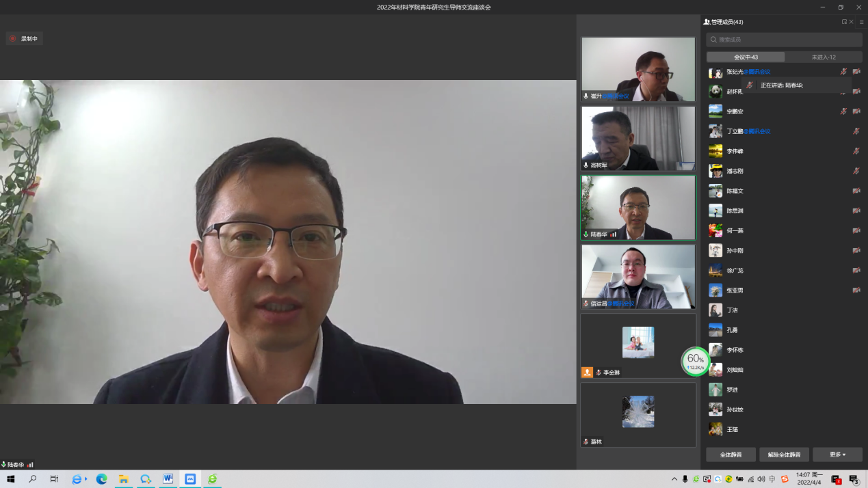Viewport: 868px width, 488px height.
Task: Toggle camera for 陈福文
Action: pyautogui.click(x=856, y=191)
